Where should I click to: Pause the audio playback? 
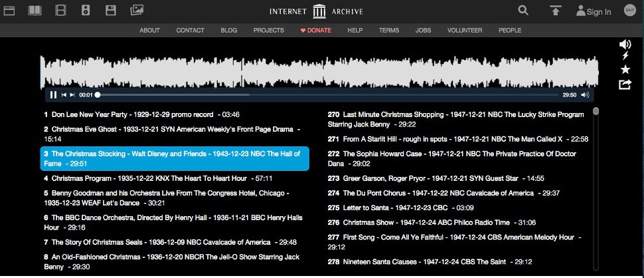pos(53,95)
